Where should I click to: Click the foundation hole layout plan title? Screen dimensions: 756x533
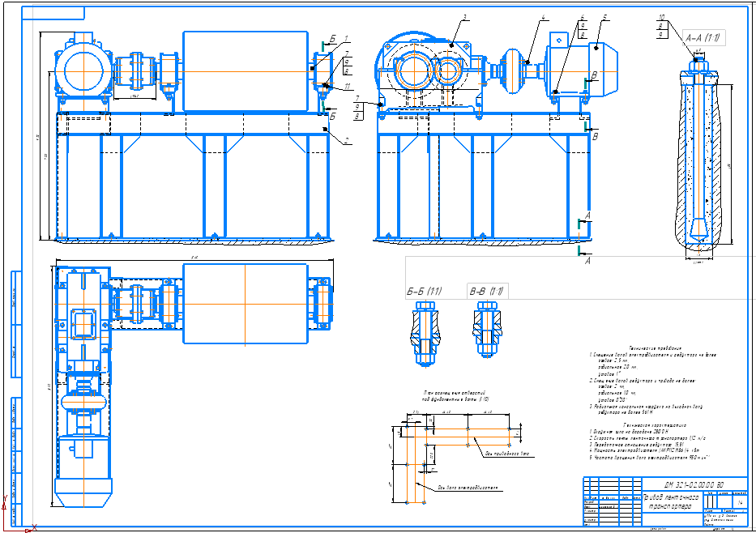click(x=456, y=396)
